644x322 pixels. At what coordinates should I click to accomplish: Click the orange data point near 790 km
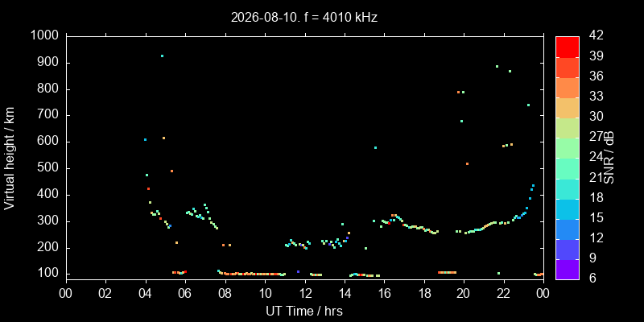click(x=458, y=92)
